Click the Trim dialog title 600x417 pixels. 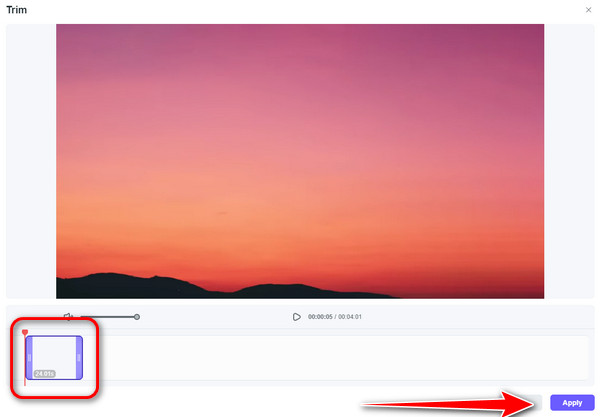pyautogui.click(x=16, y=10)
